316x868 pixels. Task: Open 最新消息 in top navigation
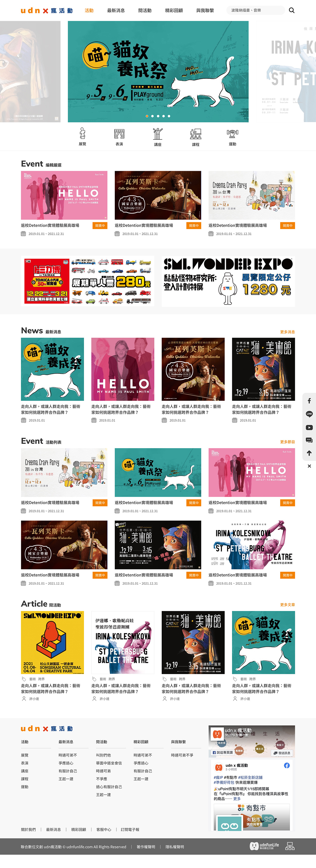tap(116, 11)
